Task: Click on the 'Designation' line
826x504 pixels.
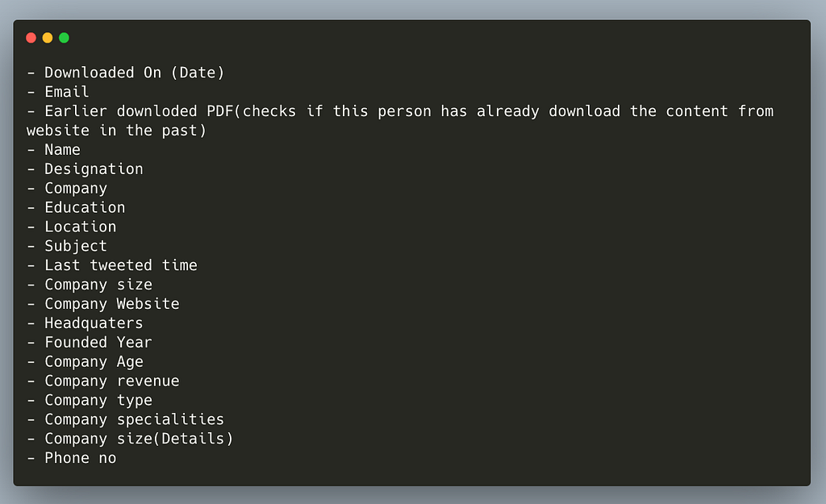Action: point(86,169)
